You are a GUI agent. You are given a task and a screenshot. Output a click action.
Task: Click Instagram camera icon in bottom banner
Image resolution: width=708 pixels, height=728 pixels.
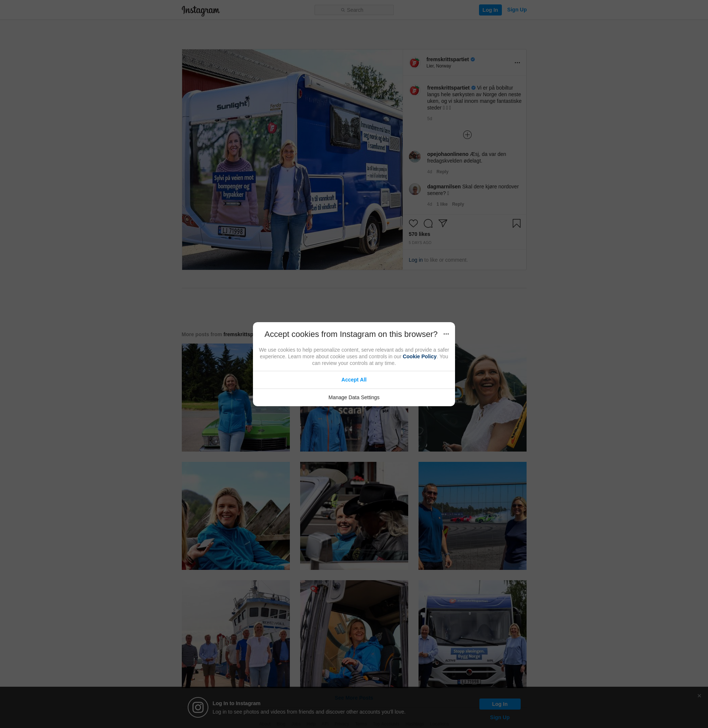(x=197, y=707)
